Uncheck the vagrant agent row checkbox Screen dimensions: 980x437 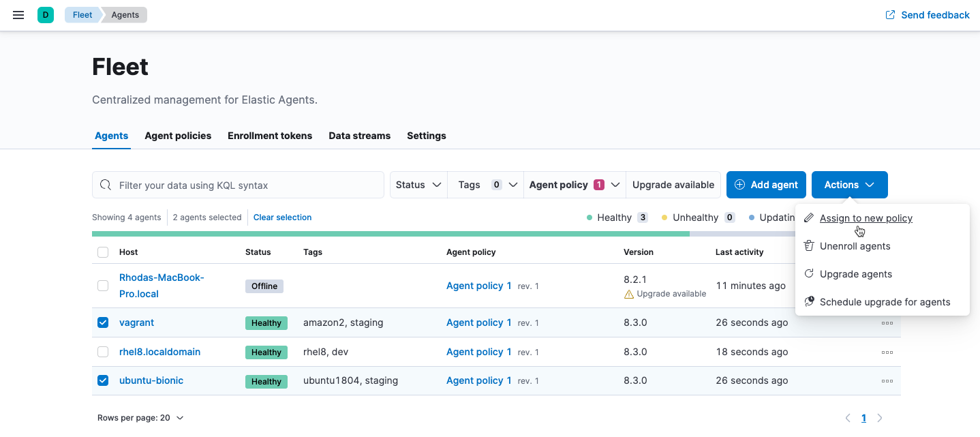point(103,322)
